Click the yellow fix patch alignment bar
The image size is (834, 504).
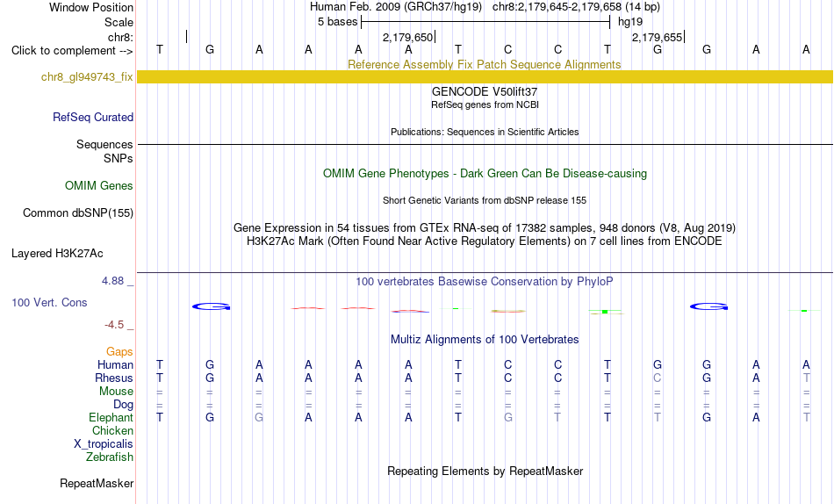(x=485, y=77)
